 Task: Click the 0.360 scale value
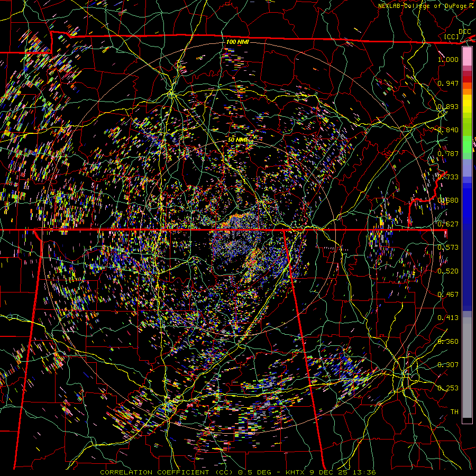tap(448, 342)
